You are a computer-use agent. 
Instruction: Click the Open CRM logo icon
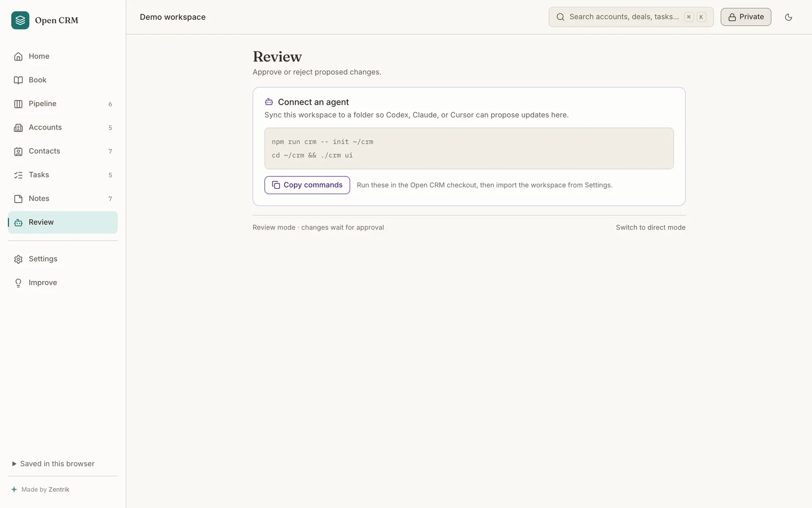(20, 20)
